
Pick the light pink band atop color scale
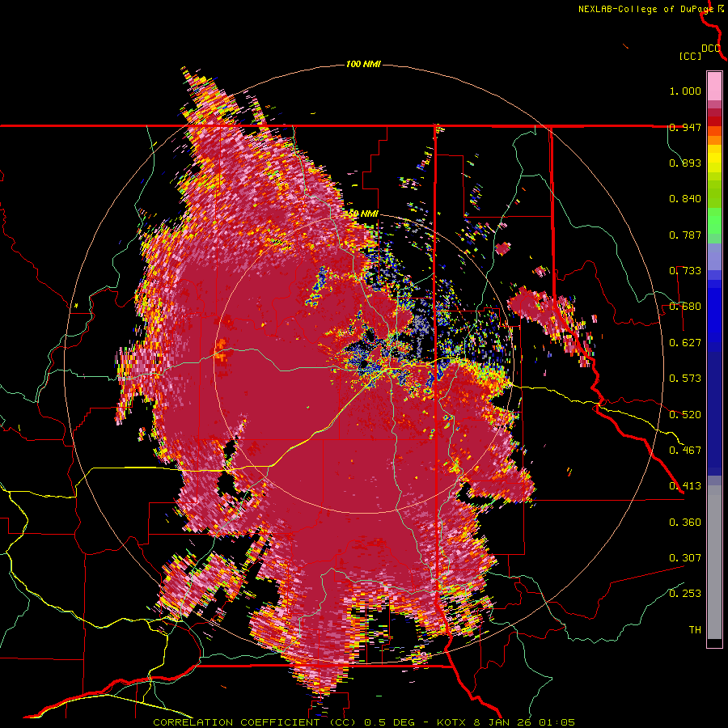714,86
